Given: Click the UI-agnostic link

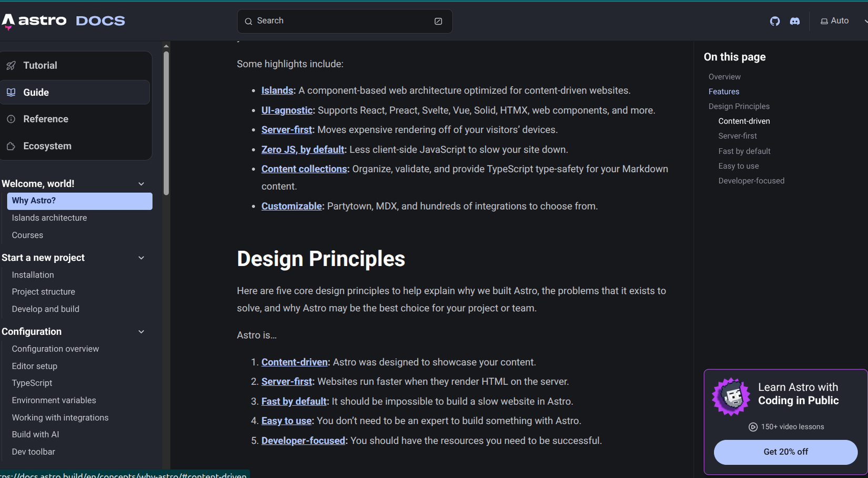Looking at the screenshot, I should point(287,110).
